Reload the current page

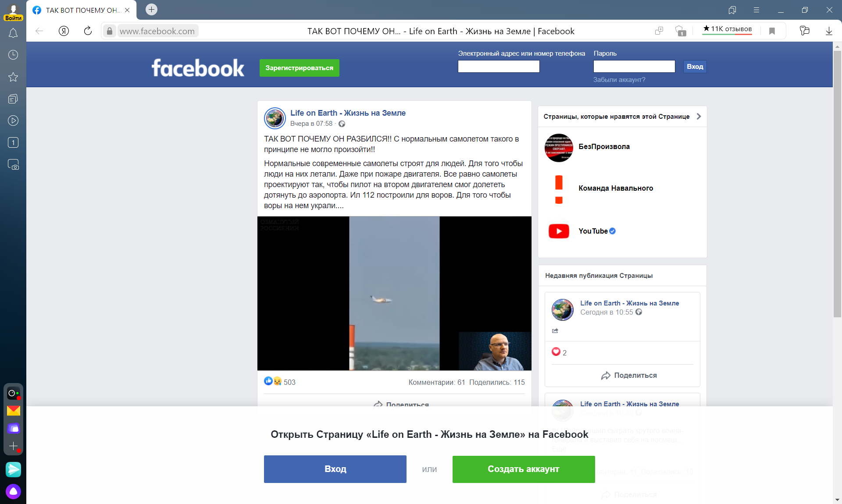coord(88,31)
